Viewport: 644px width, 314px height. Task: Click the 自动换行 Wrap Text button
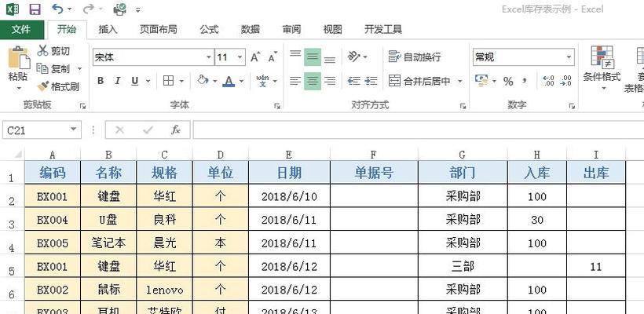tap(415, 57)
